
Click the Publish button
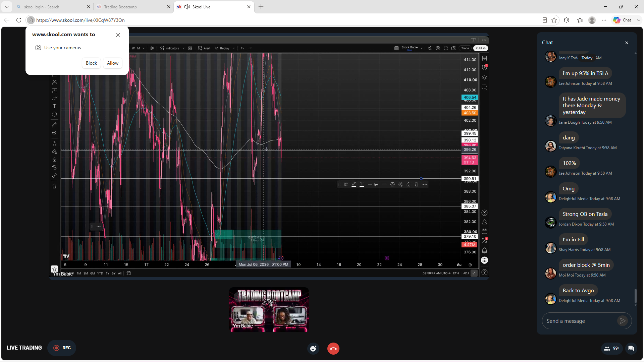point(481,48)
